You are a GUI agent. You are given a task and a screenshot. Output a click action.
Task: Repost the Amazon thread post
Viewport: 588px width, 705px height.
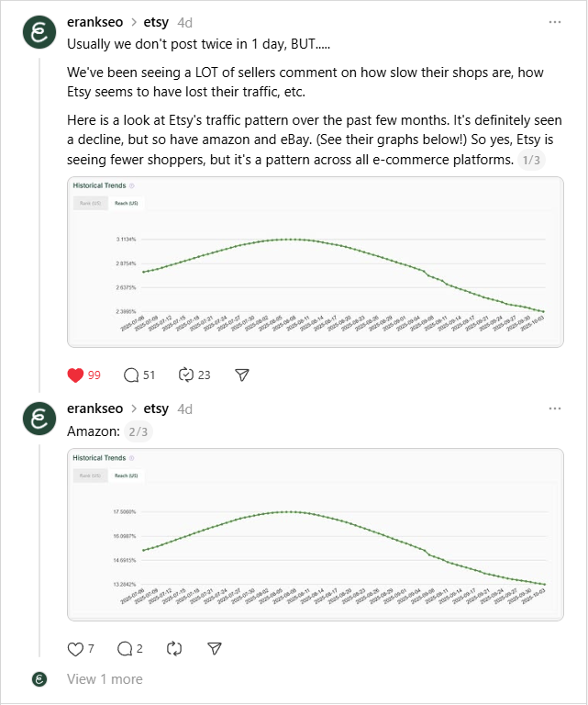[174, 649]
